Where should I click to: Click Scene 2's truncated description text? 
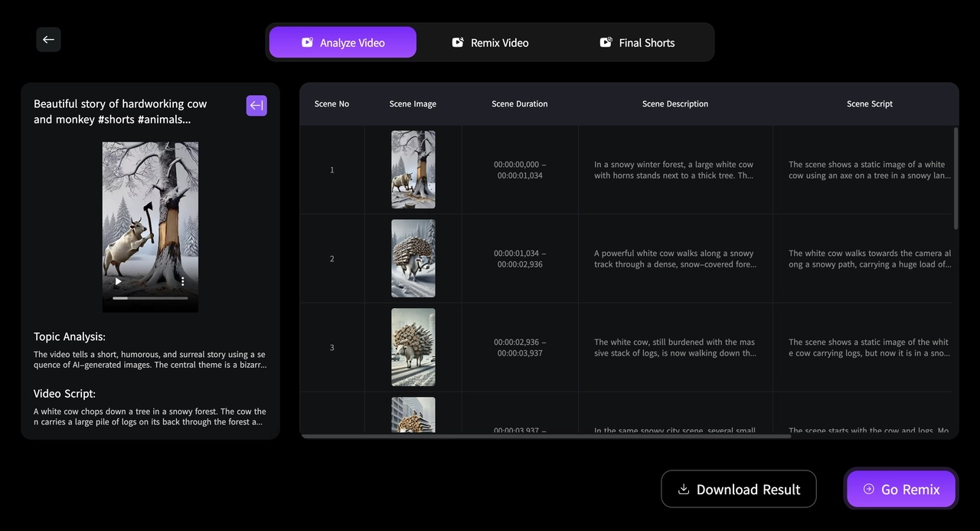675,258
